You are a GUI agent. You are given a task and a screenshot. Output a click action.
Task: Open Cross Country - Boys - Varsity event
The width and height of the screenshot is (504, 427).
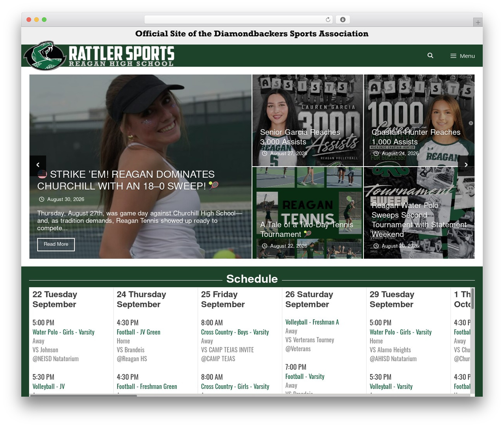(x=235, y=332)
